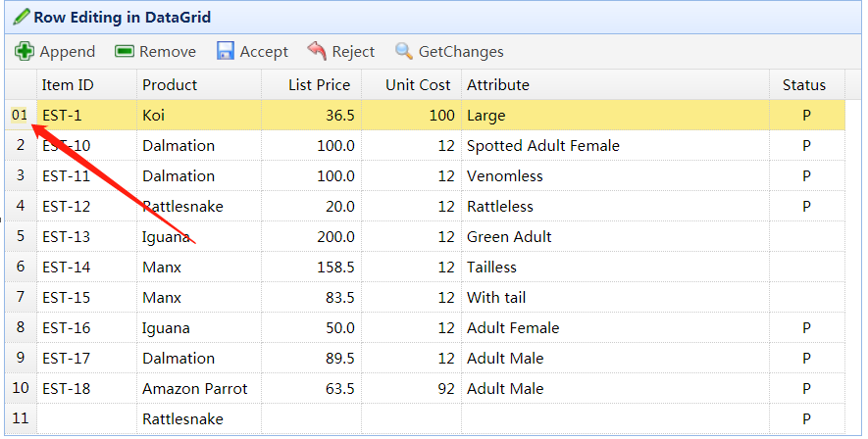Click the green minus Remove icon
This screenshot has height=439, width=868.
[125, 51]
